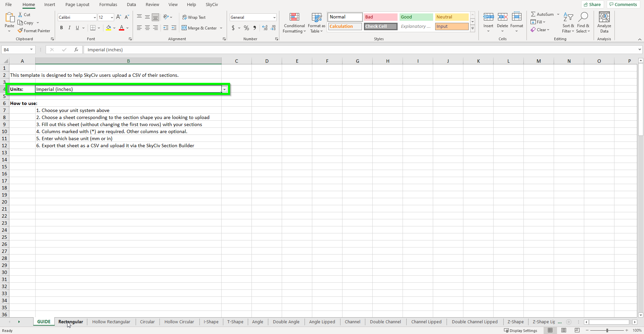Image resolution: width=644 pixels, height=334 pixels.
Task: Click the Find & Select magnifier icon
Action: [584, 17]
